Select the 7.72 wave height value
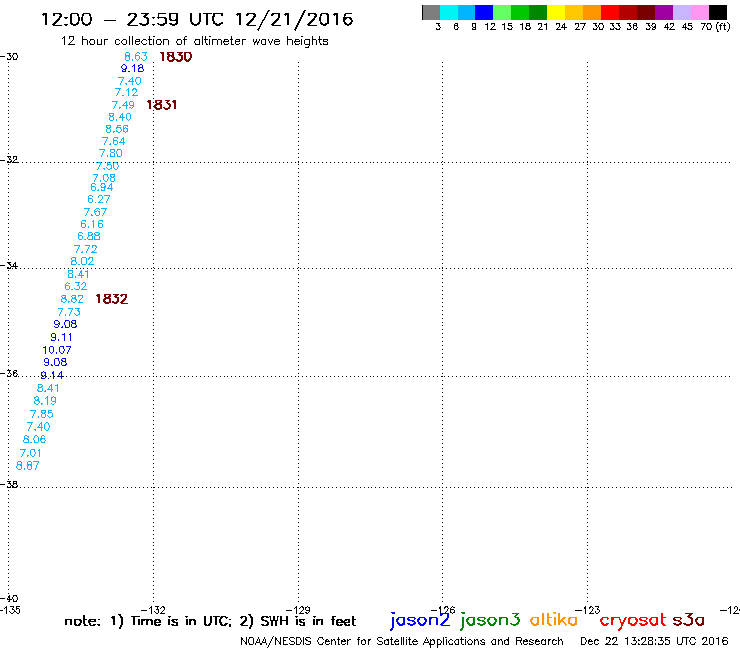 pos(85,249)
